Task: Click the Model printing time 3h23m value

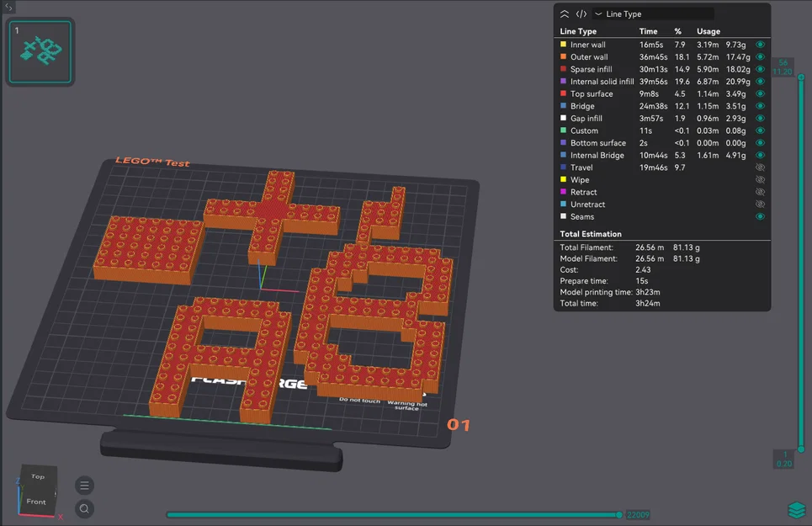Action: tap(647, 292)
